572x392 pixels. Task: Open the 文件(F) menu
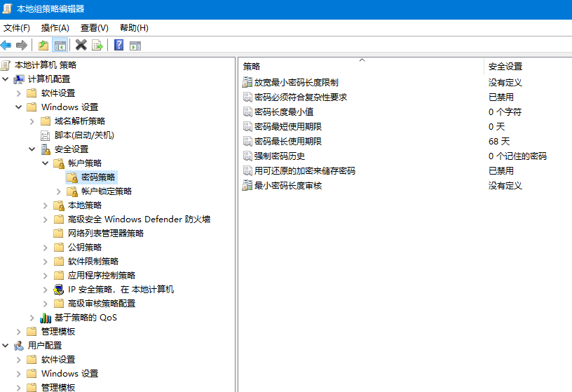pos(17,28)
